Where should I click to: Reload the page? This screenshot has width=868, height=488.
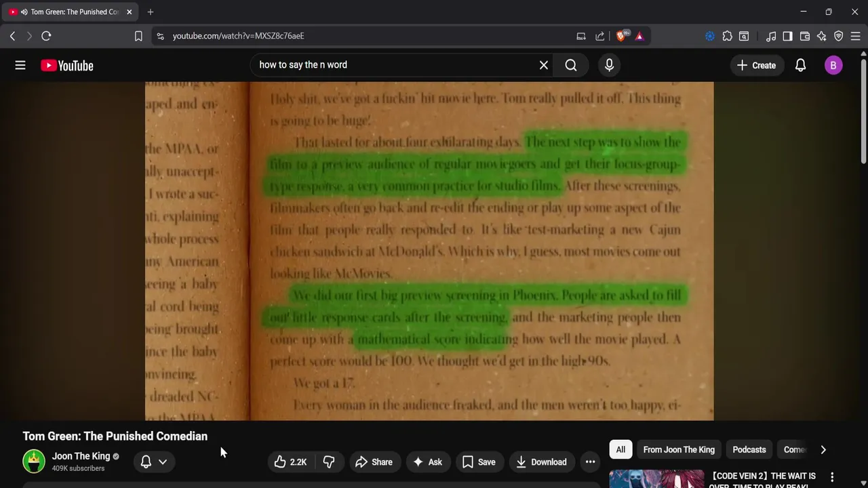click(x=46, y=36)
